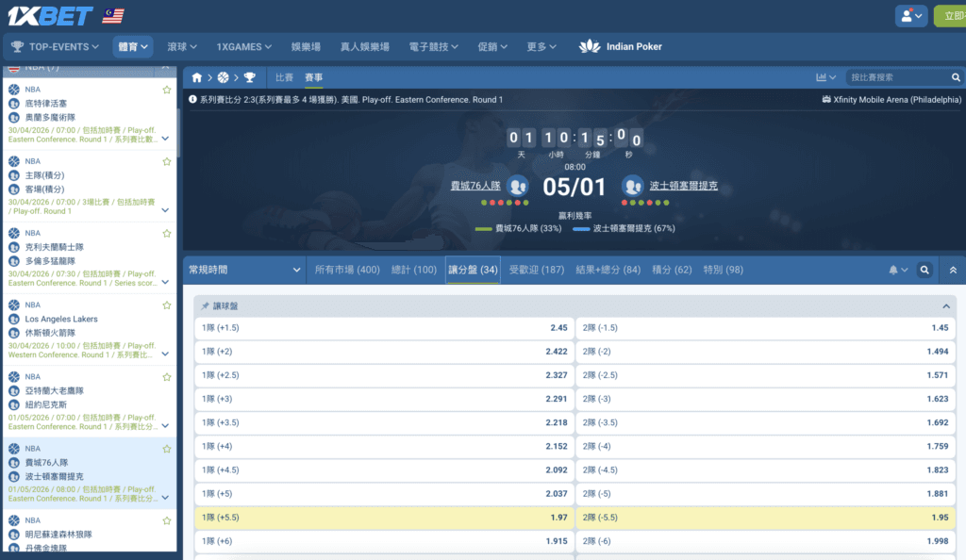Favorite the 主隊(積分) match star
This screenshot has width=966, height=560.
point(166,162)
